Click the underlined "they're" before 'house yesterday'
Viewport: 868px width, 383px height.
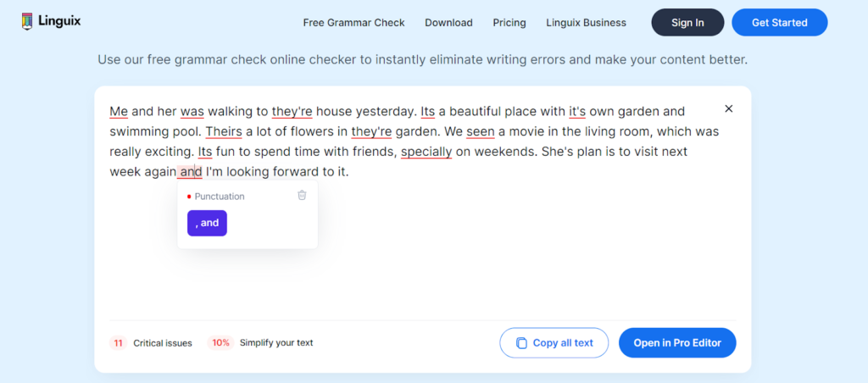[x=292, y=112]
